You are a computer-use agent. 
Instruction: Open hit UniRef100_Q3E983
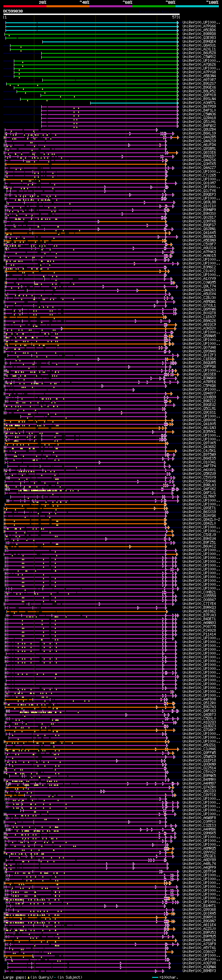[x=199, y=38]
